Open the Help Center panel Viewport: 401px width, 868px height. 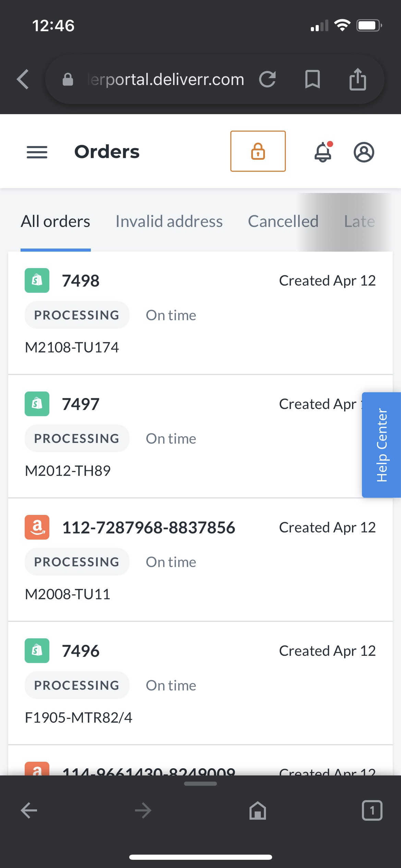click(x=381, y=445)
